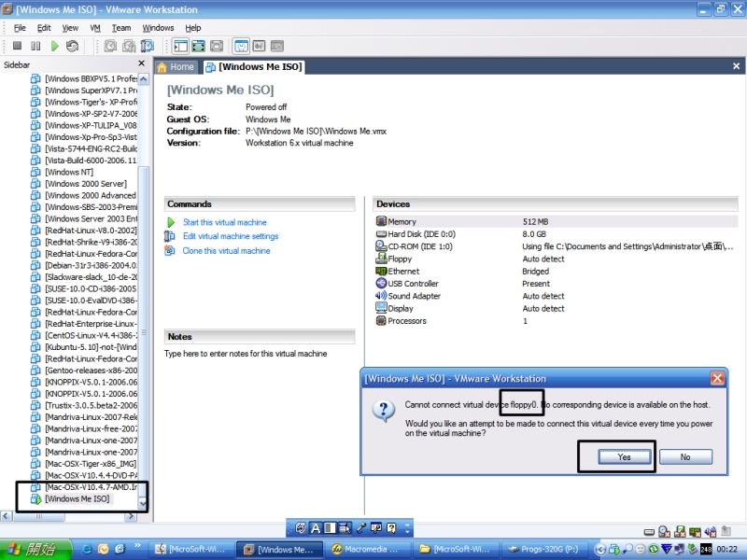747x560 pixels.
Task: Switch to Full Screen mode icon
Action: click(198, 46)
